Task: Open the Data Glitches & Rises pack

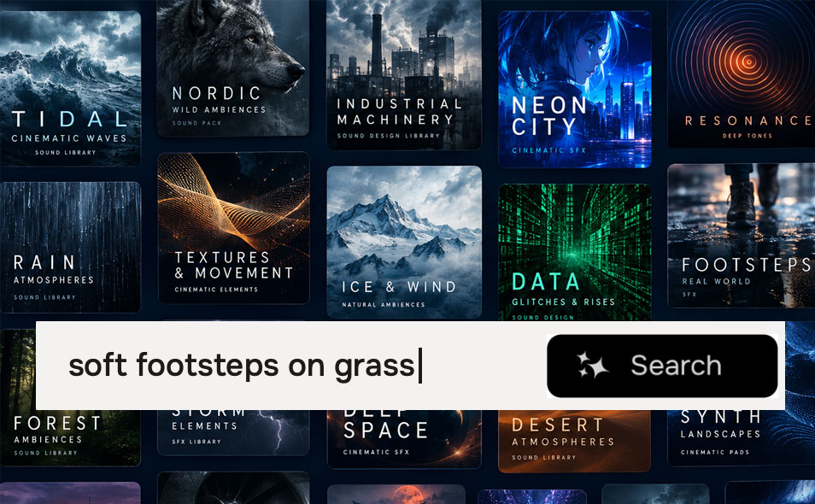Action: [x=575, y=253]
